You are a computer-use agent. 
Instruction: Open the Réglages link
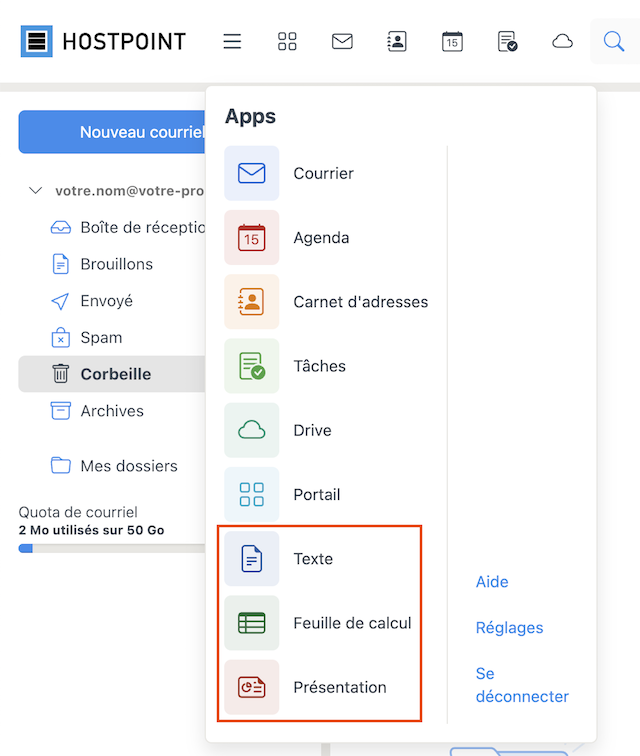coord(509,628)
